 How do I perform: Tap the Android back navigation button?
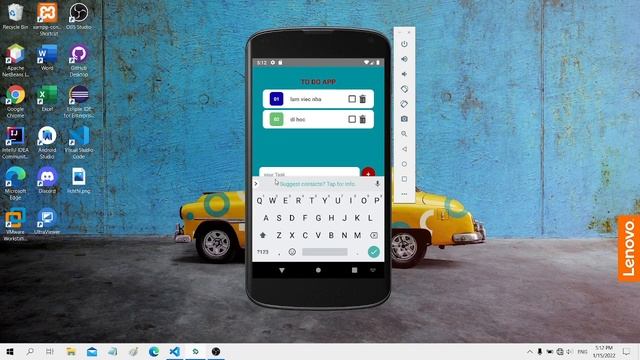282,270
